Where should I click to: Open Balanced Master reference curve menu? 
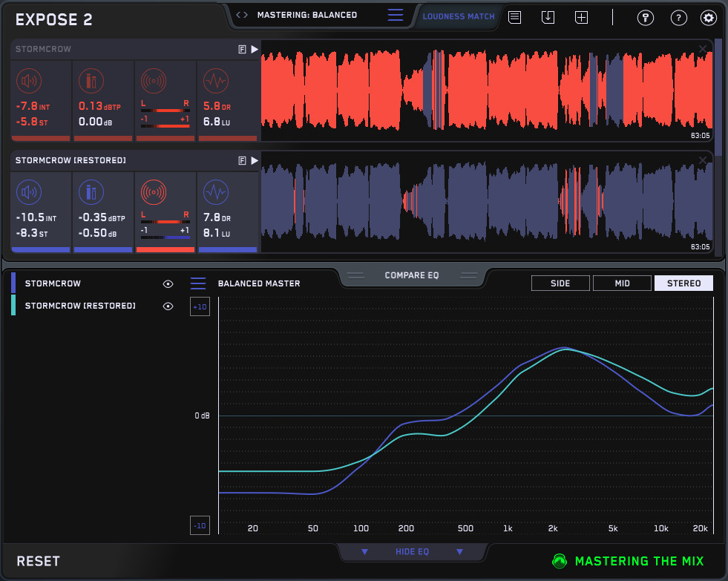pyautogui.click(x=198, y=283)
